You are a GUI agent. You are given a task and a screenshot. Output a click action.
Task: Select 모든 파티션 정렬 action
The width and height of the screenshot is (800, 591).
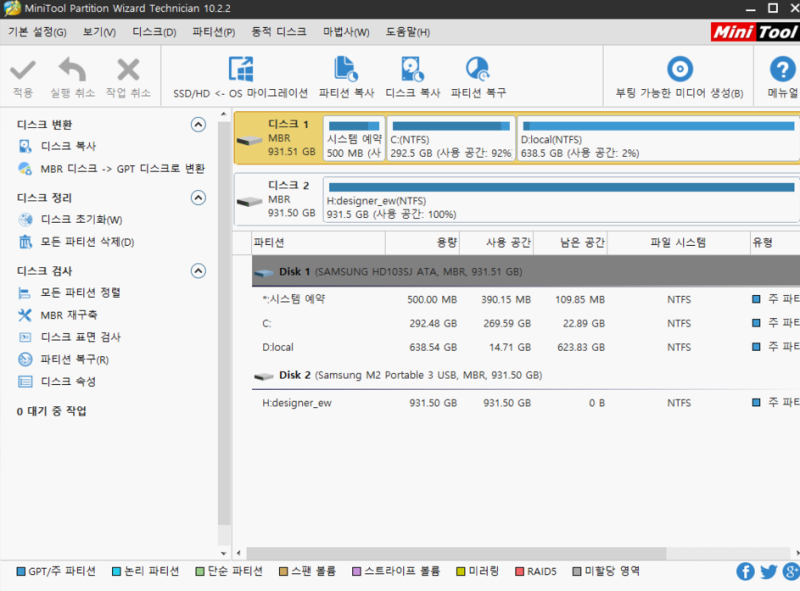(81, 293)
